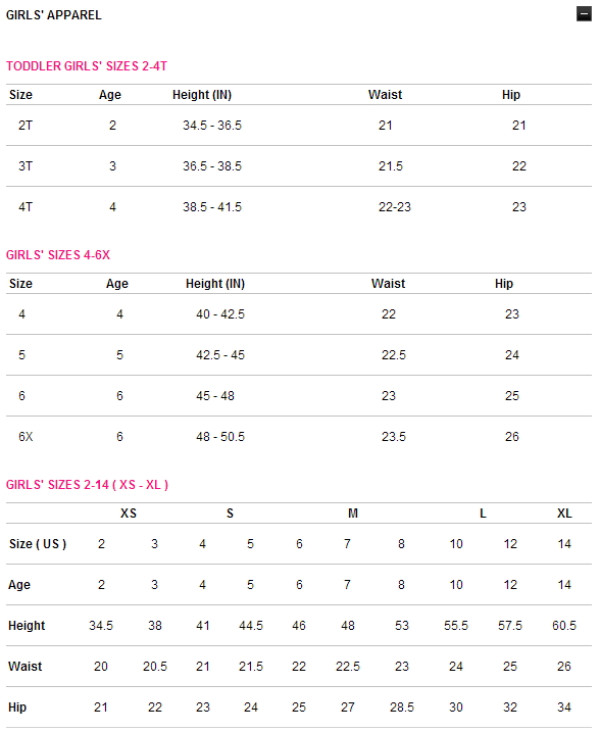Screen dimensions: 600x732
Task: Click the 34.5 - 36.5 height cell
Action: pos(212,126)
